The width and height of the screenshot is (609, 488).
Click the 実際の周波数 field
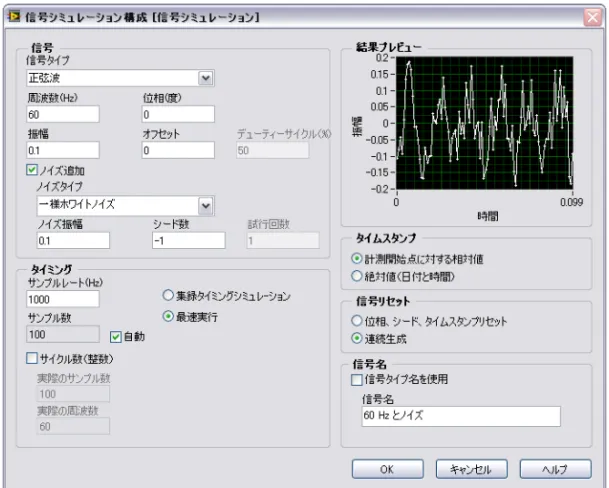[73, 426]
